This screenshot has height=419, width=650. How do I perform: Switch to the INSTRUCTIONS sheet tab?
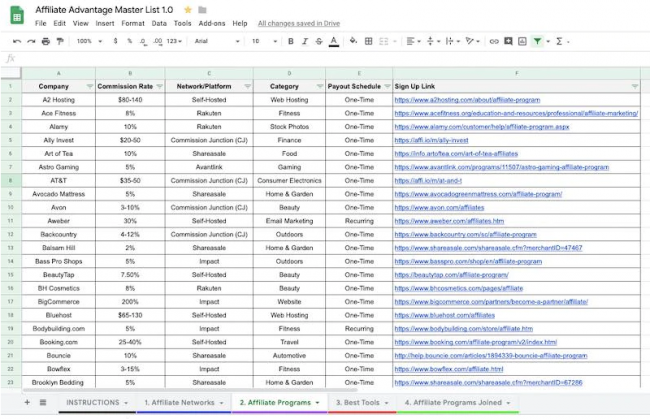pyautogui.click(x=97, y=402)
